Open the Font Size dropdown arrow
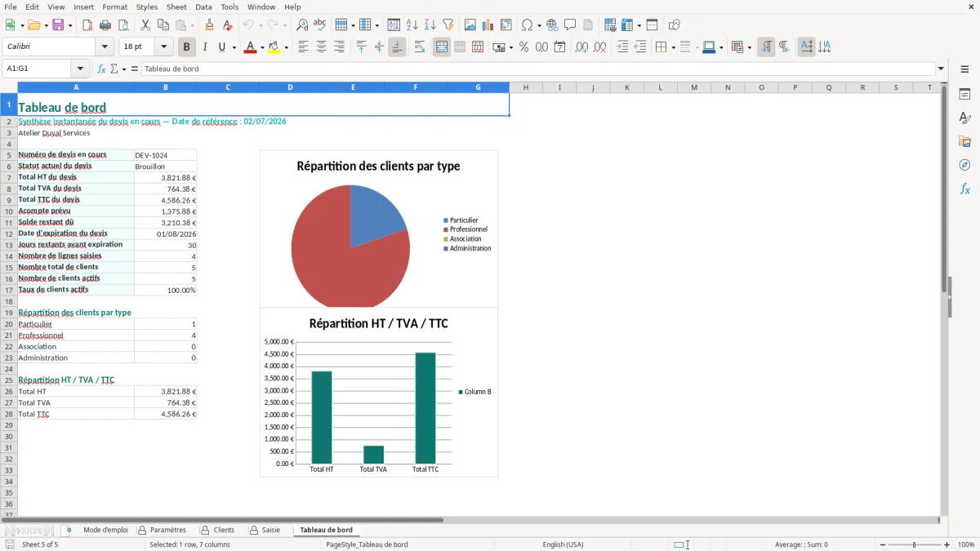Viewport: 980px width, 551px height. click(x=164, y=47)
